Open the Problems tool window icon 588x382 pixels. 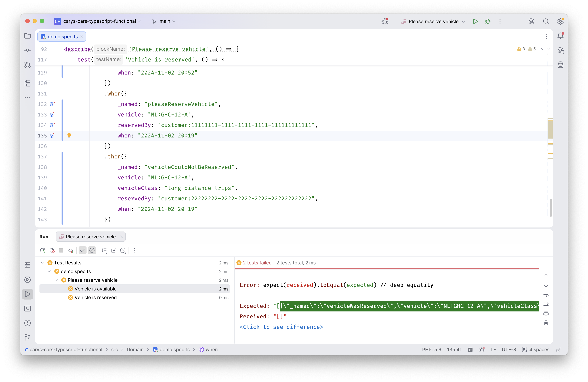(27, 323)
